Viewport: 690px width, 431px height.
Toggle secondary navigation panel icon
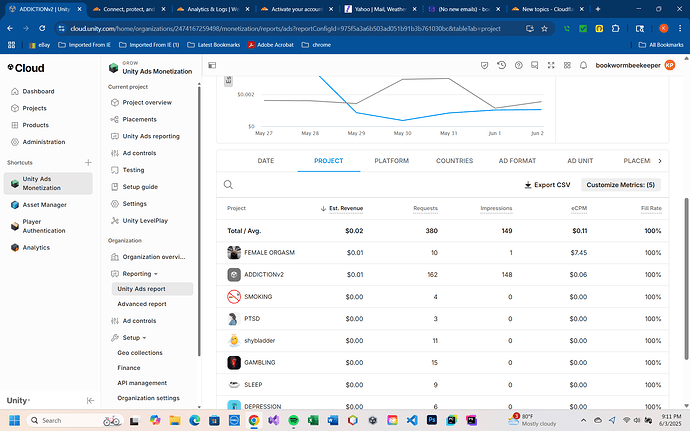point(212,65)
